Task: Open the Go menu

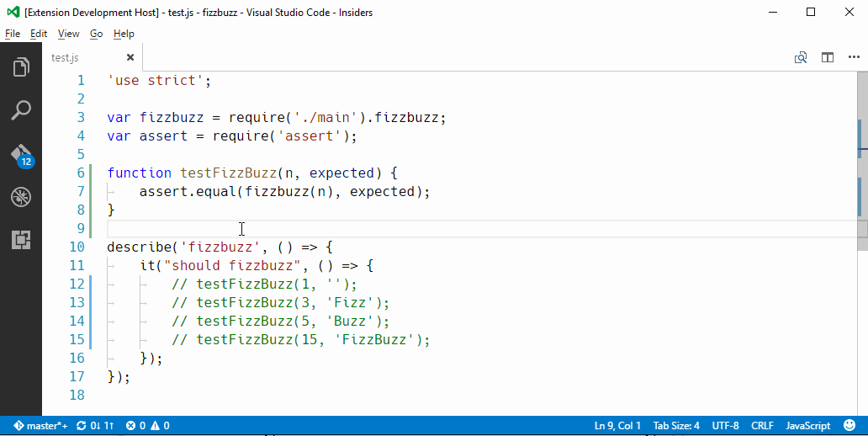Action: (x=97, y=34)
